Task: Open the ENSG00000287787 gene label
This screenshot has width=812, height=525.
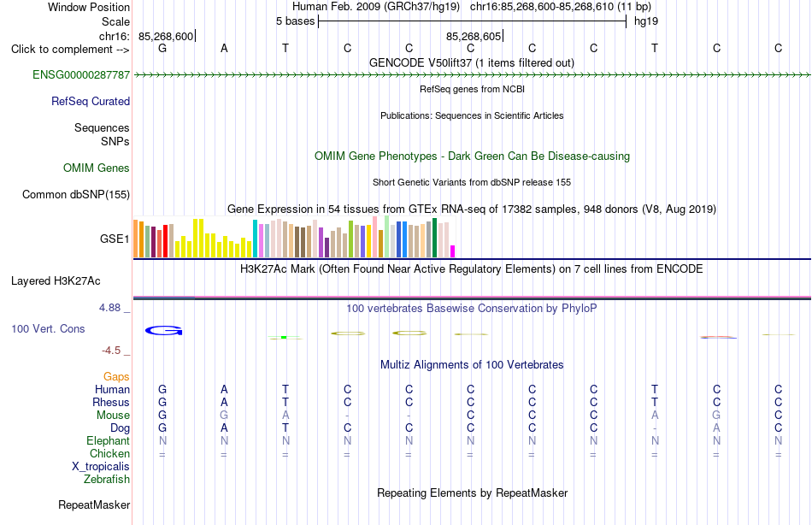Action: (x=81, y=74)
